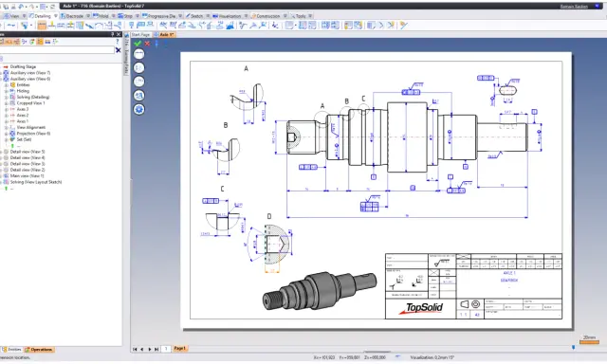Click the tree search input field
Image resolution: width=607 pixels, height=364 pixels.
57,50
